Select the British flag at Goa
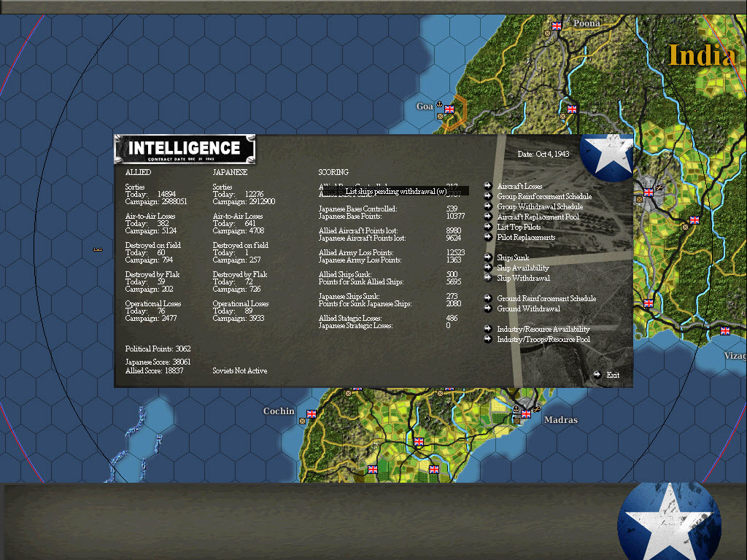747x560 pixels. (x=449, y=109)
